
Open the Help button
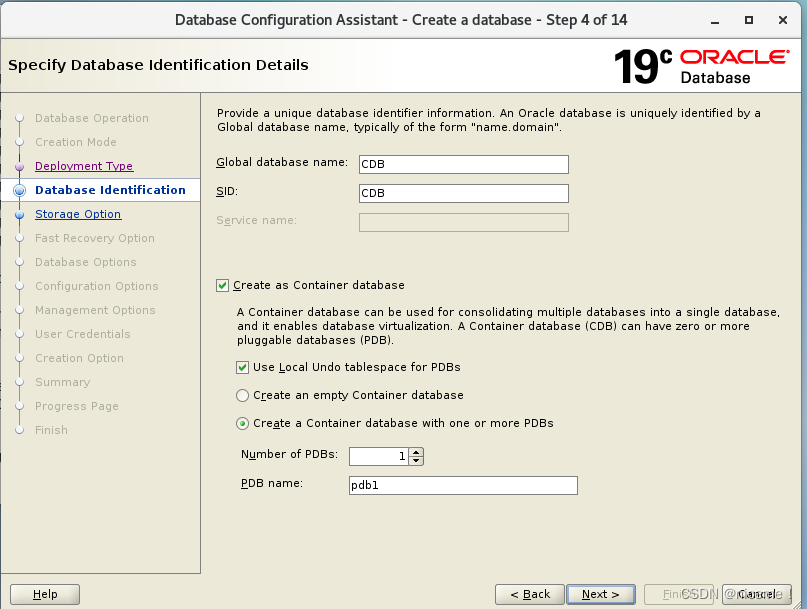(x=45, y=595)
